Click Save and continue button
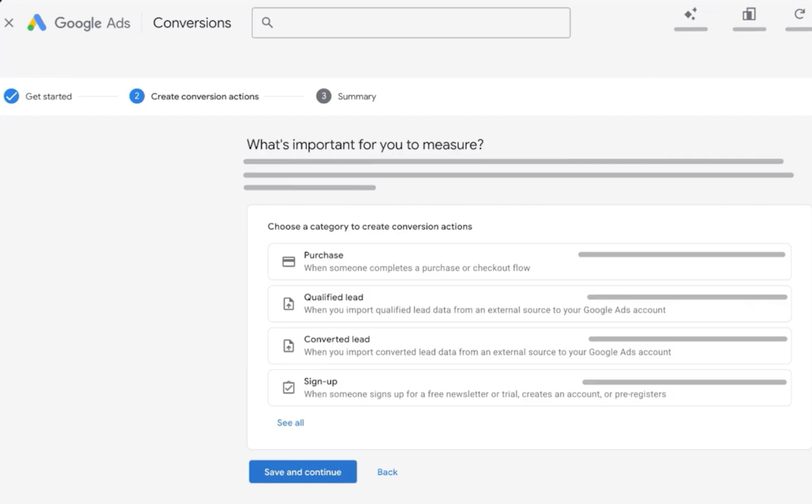812x504 pixels. [302, 472]
